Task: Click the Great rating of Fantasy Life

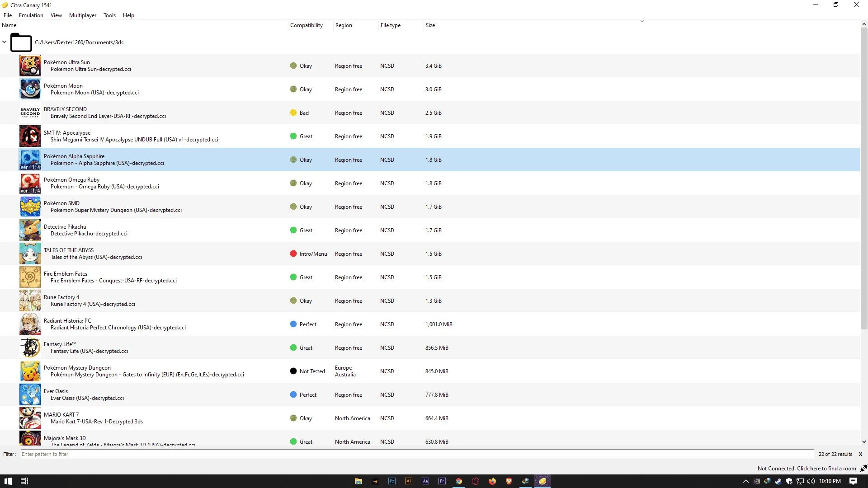Action: click(306, 347)
